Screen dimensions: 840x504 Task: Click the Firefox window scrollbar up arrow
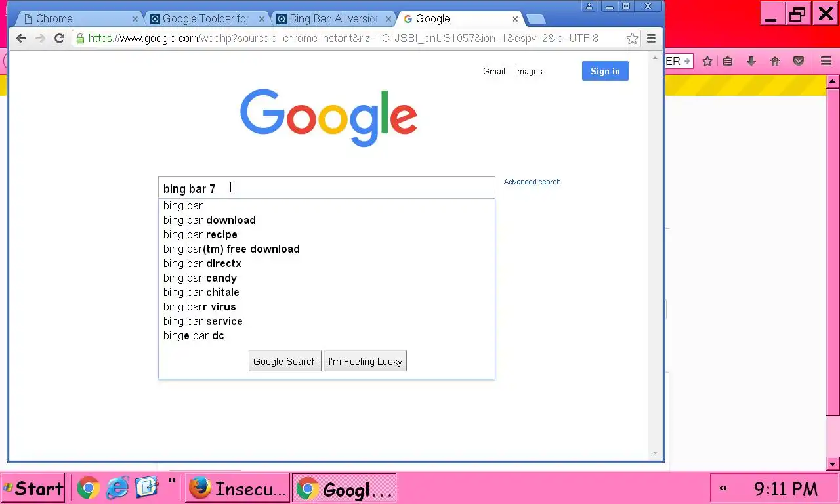(x=833, y=82)
